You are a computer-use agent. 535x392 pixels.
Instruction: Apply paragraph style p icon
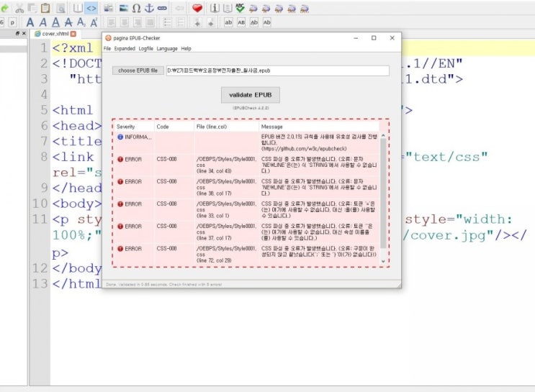click(x=13, y=22)
